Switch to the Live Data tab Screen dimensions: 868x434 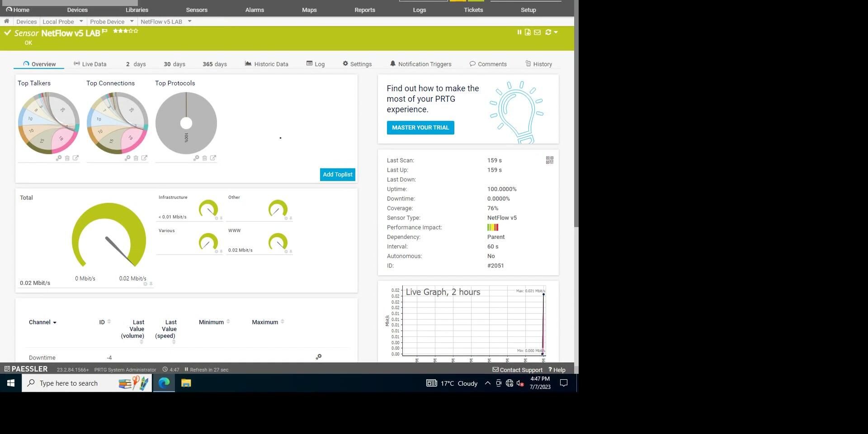click(x=90, y=64)
